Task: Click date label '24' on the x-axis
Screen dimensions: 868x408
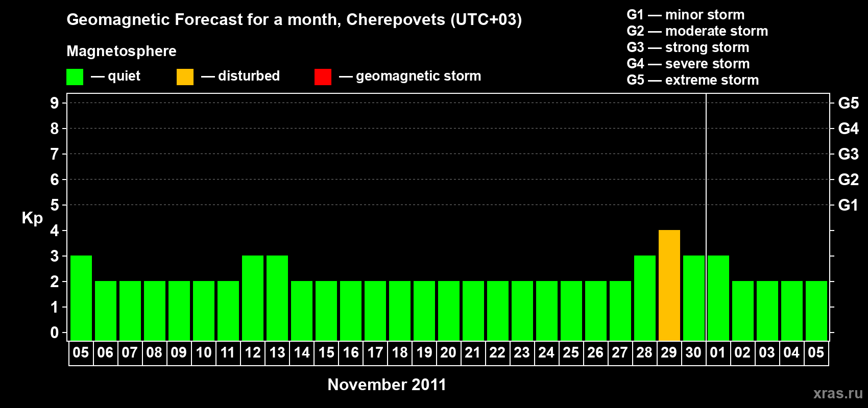Action: [546, 353]
